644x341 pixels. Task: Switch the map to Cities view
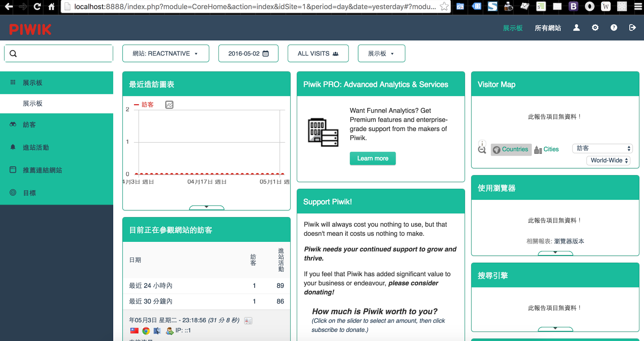(547, 150)
